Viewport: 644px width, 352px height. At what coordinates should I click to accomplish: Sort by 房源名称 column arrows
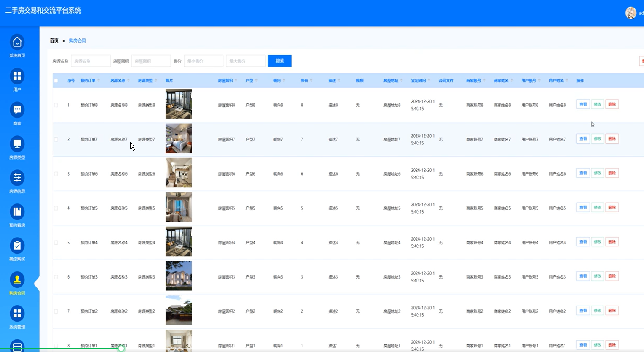[128, 81]
